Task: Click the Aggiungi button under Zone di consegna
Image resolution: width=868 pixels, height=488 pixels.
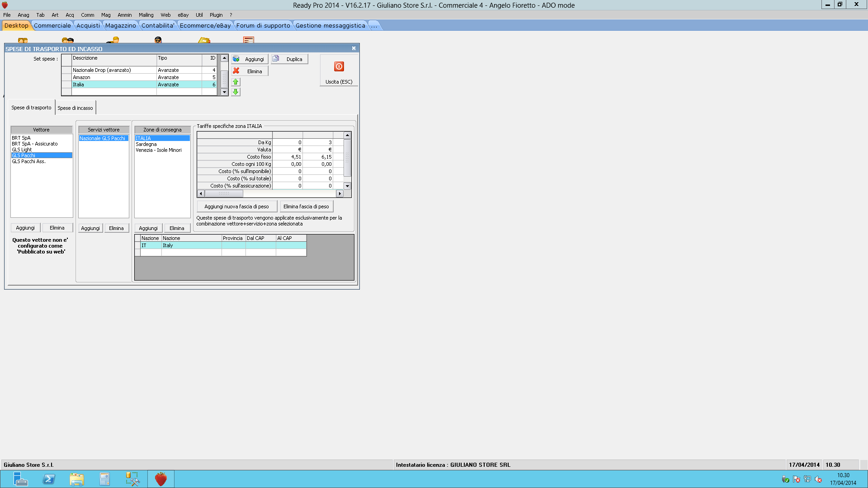Action: click(148, 228)
